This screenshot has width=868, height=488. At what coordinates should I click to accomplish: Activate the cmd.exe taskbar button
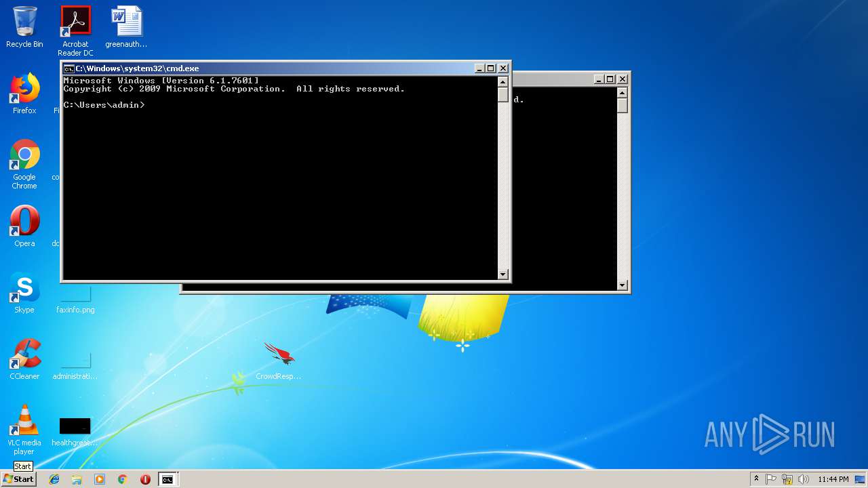point(167,479)
